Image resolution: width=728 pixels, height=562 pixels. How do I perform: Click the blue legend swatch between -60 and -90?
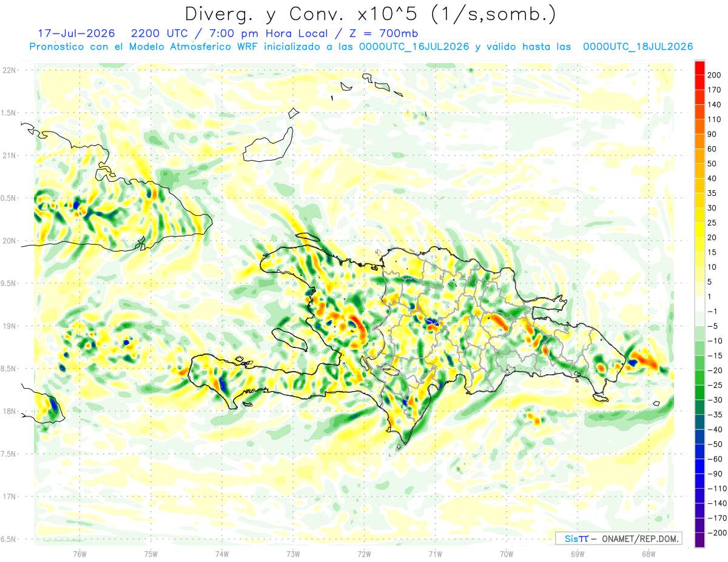699,466
